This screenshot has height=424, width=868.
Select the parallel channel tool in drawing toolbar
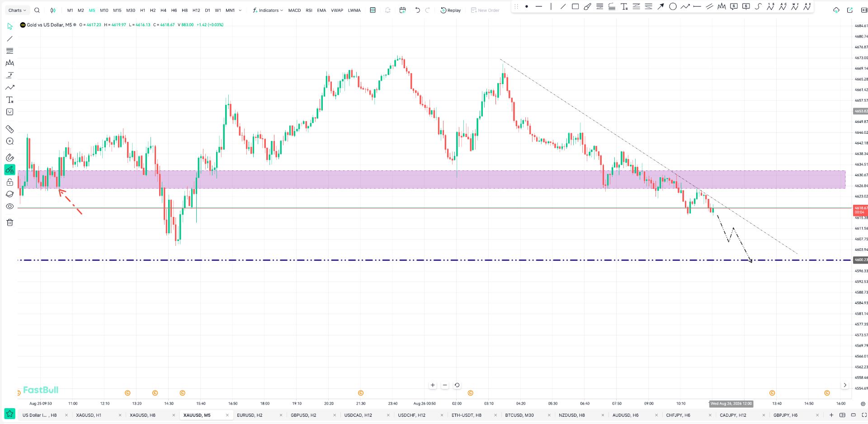click(x=709, y=6)
